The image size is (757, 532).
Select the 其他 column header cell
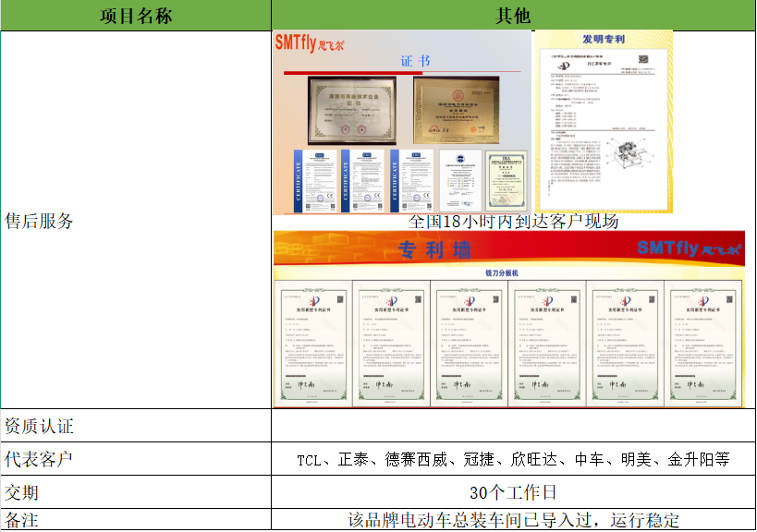(513, 16)
